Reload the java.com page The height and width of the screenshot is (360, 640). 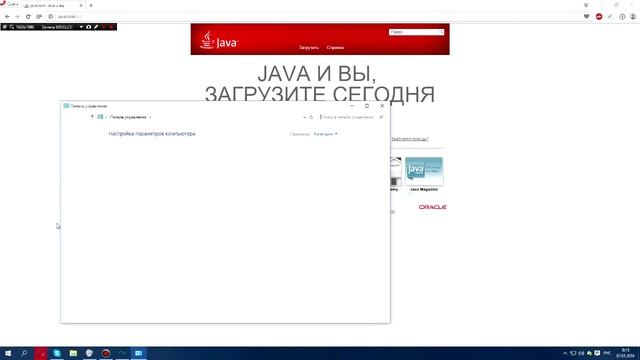click(x=28, y=17)
